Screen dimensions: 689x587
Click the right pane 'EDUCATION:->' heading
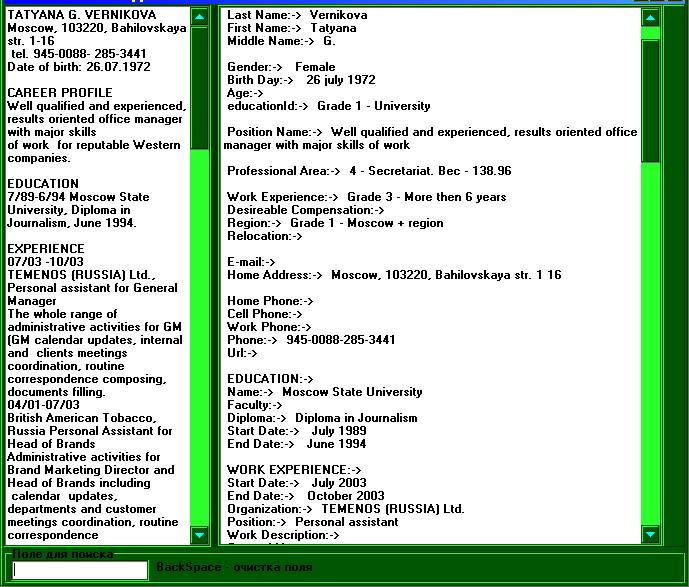click(x=270, y=379)
